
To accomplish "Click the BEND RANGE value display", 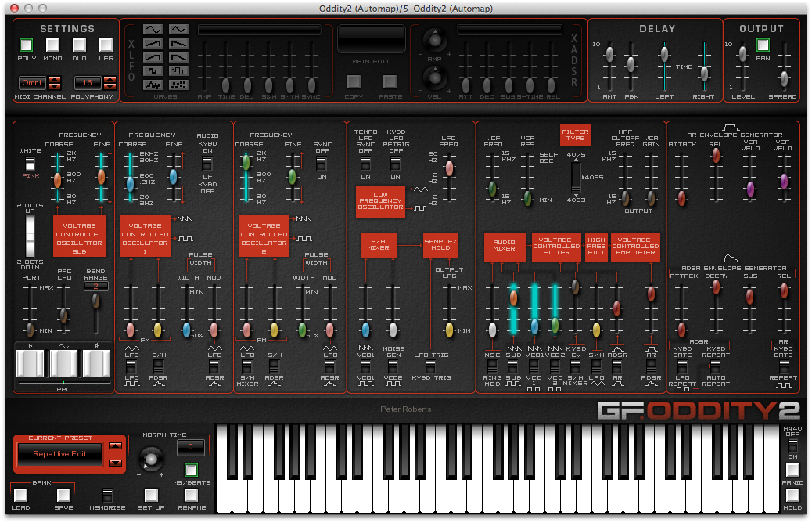I will coord(95,286).
